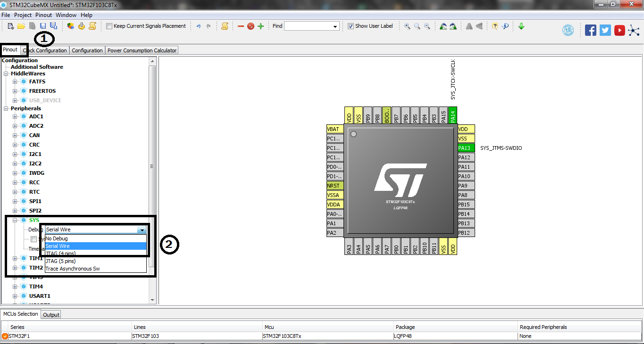Viewport: 644px width, 344px height.
Task: Open the Find combo box dropdown
Action: click(335, 26)
